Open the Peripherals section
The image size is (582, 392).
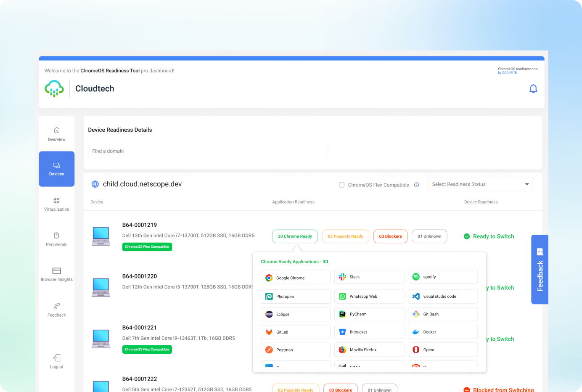pos(56,240)
